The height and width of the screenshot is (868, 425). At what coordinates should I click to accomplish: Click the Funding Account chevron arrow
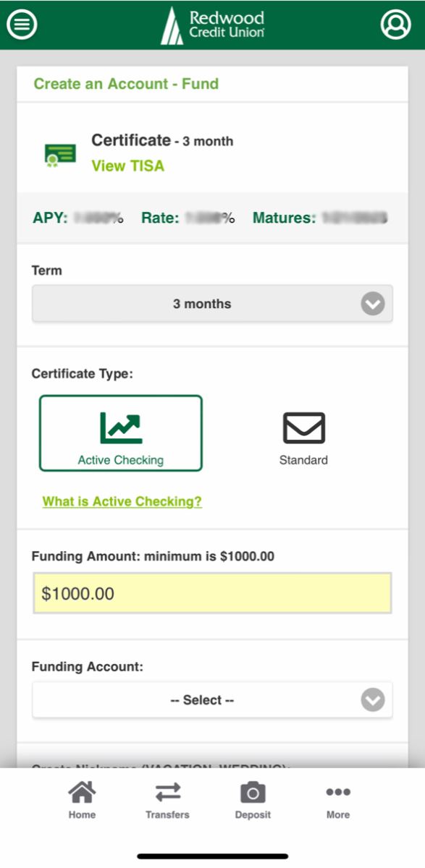pos(373,699)
